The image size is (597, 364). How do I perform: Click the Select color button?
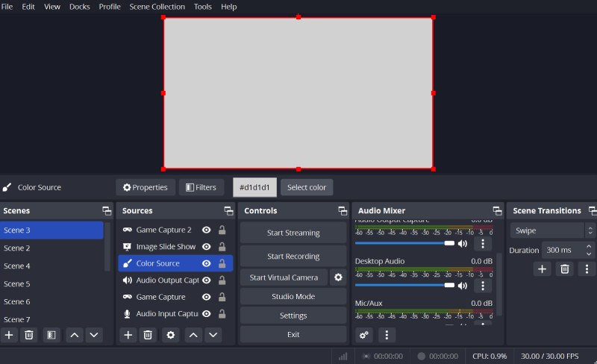click(307, 187)
